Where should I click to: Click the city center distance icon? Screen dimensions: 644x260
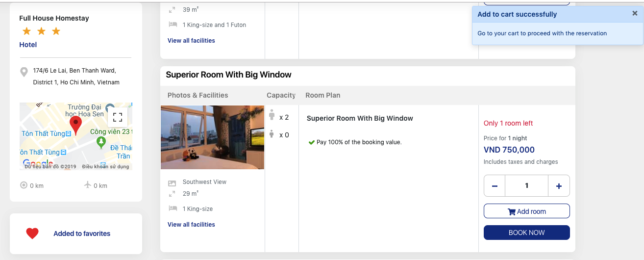(24, 185)
